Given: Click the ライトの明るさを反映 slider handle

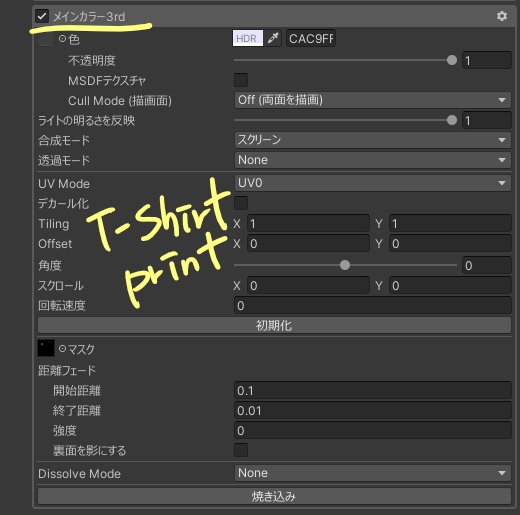Looking at the screenshot, I should [452, 120].
